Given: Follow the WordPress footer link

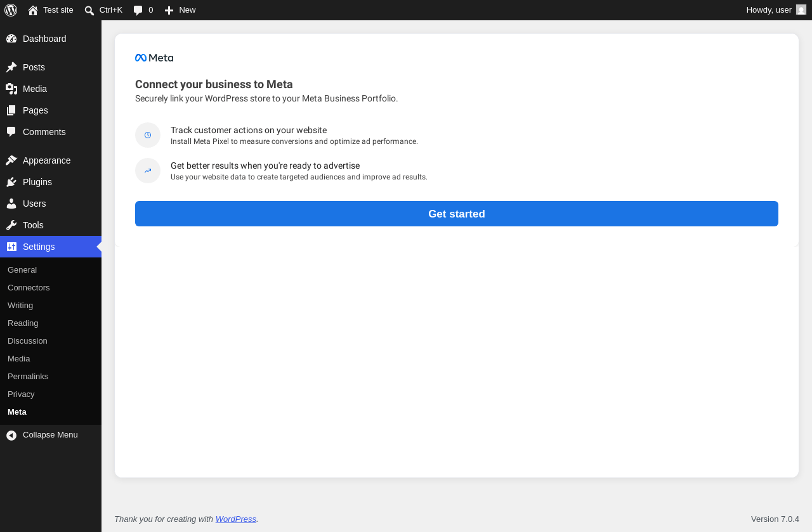Looking at the screenshot, I should pyautogui.click(x=236, y=519).
